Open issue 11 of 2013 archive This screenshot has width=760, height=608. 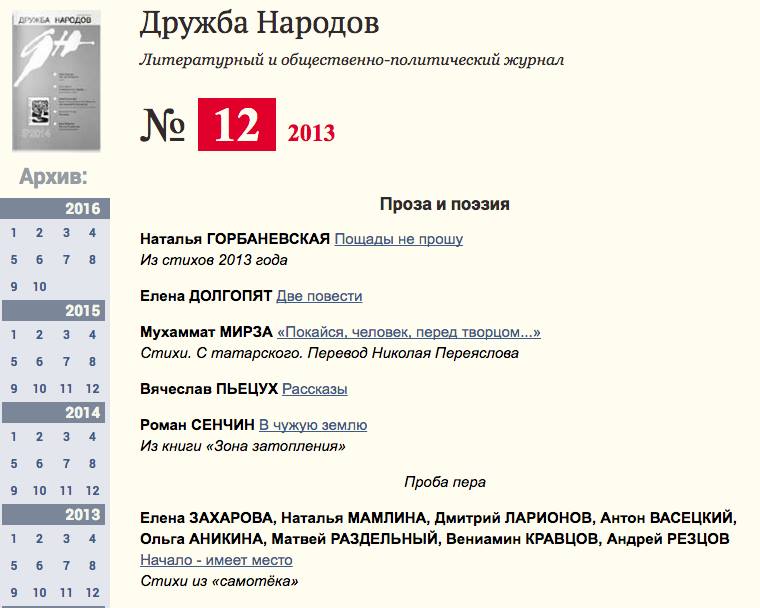(x=66, y=592)
